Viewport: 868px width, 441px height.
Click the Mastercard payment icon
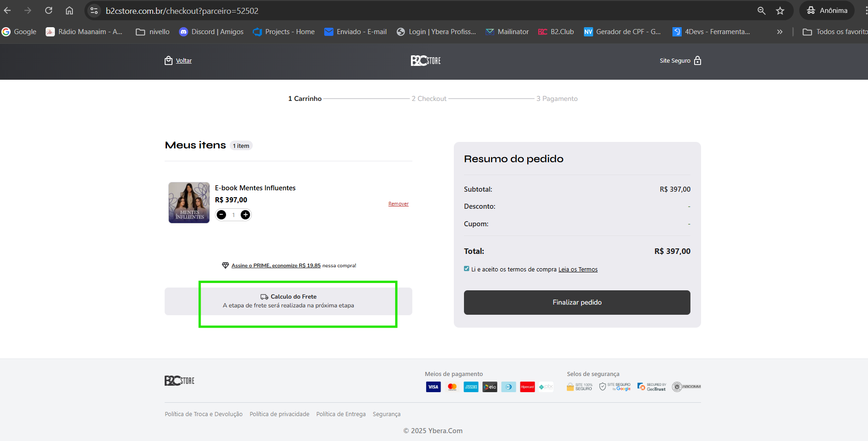(x=452, y=387)
